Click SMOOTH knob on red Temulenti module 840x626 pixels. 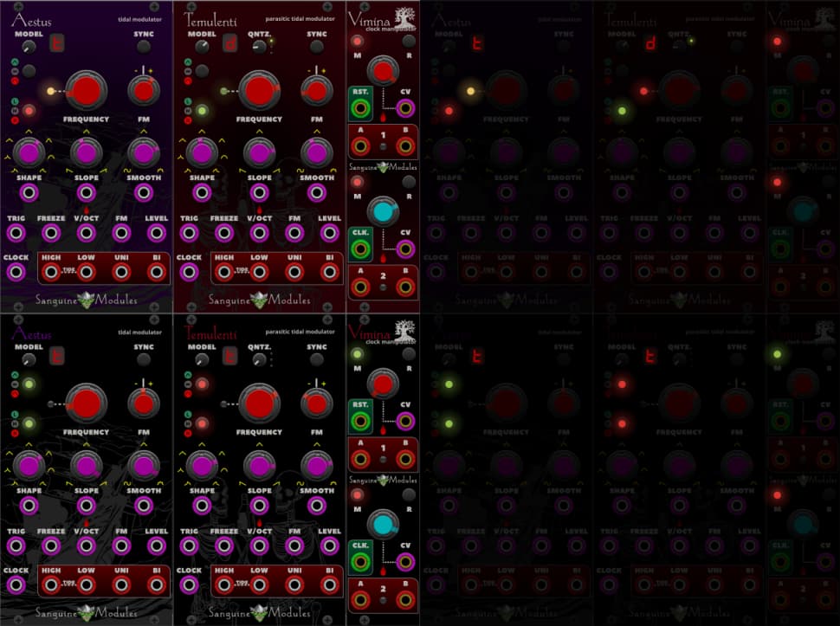click(x=317, y=152)
